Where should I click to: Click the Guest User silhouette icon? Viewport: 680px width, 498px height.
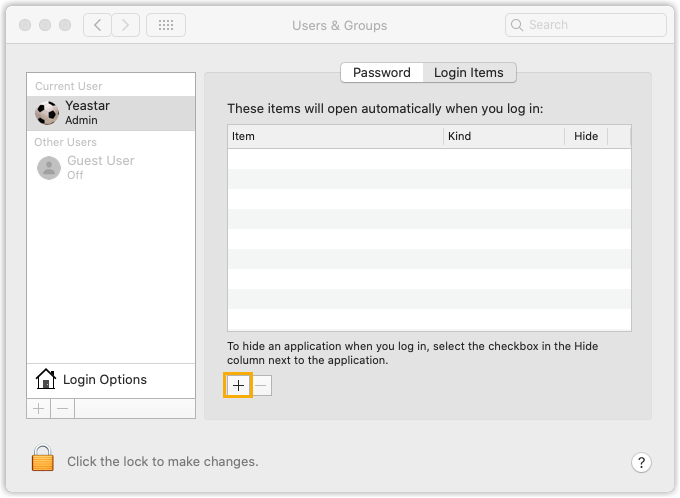49,168
